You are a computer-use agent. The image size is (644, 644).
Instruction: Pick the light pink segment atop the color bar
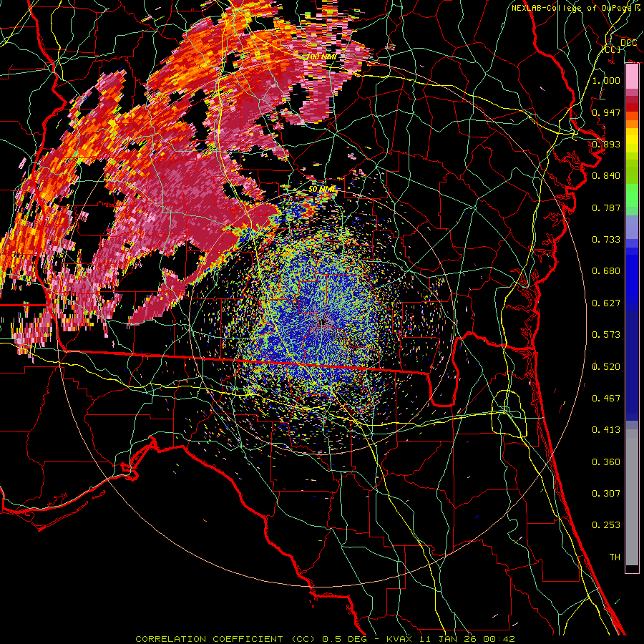[632, 77]
